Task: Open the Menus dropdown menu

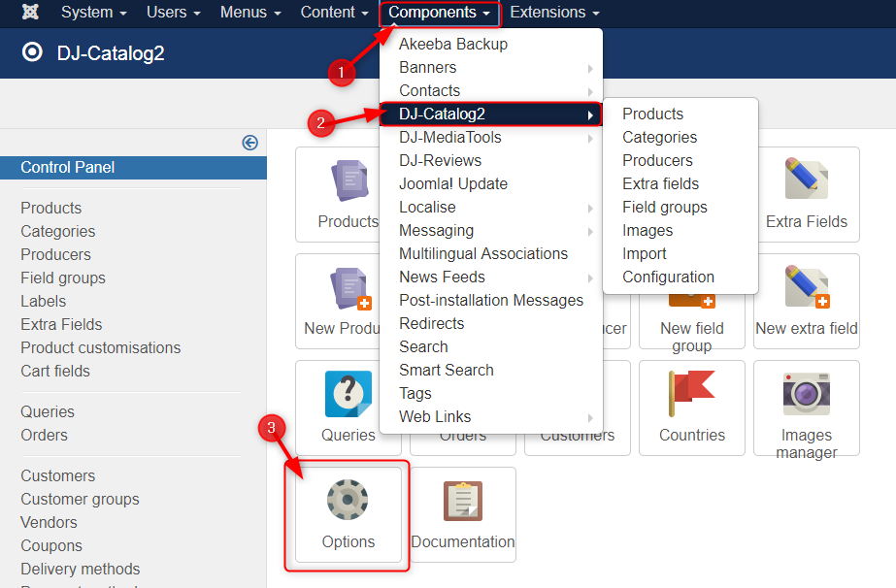Action: (x=250, y=12)
